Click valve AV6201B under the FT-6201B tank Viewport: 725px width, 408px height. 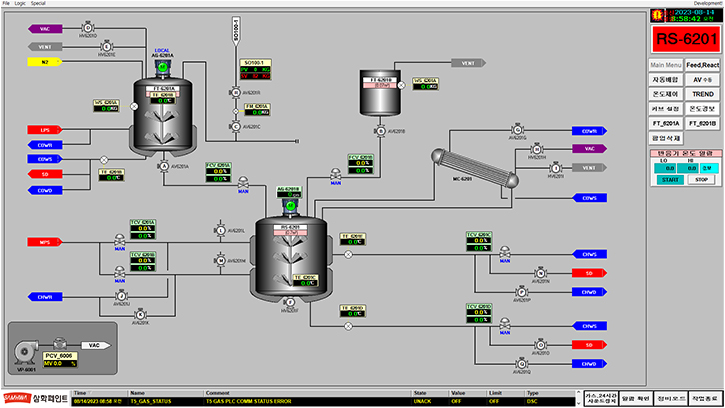pos(381,131)
